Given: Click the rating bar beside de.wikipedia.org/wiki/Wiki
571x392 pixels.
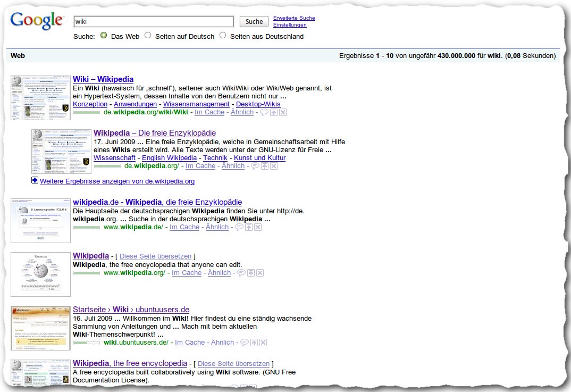Looking at the screenshot, I should (x=87, y=113).
